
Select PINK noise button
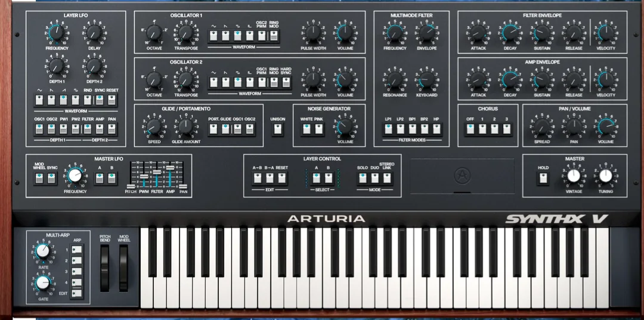pyautogui.click(x=319, y=129)
